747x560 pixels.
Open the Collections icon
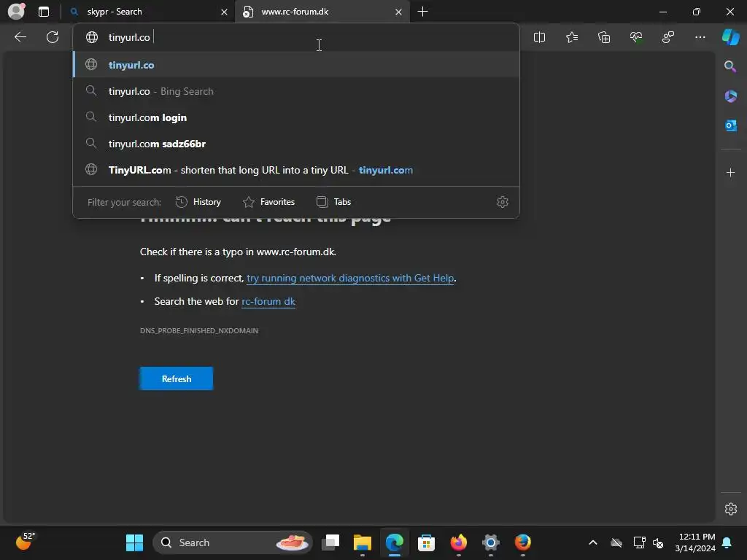coord(604,37)
